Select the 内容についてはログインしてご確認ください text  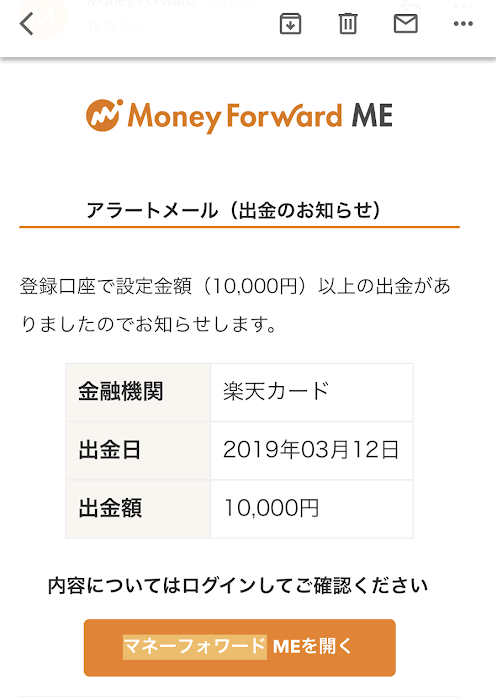pos(238,585)
